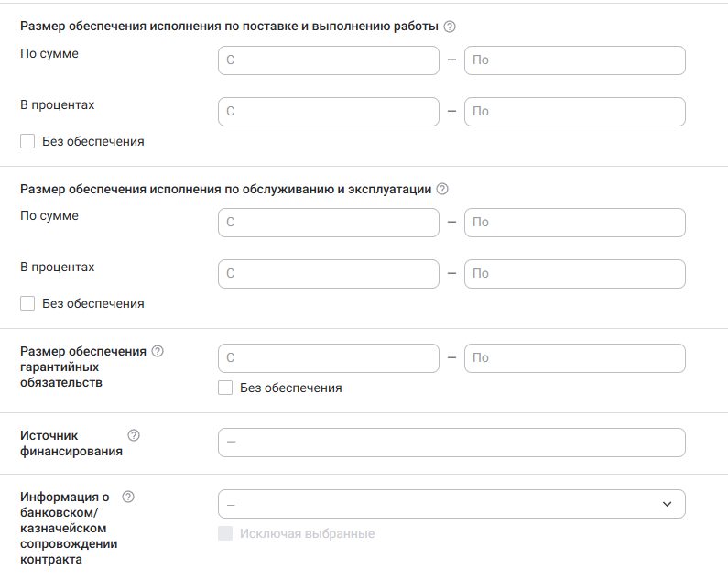Click the 'С' sum field for supply performance security
This screenshot has width=728, height=580.
point(329,60)
